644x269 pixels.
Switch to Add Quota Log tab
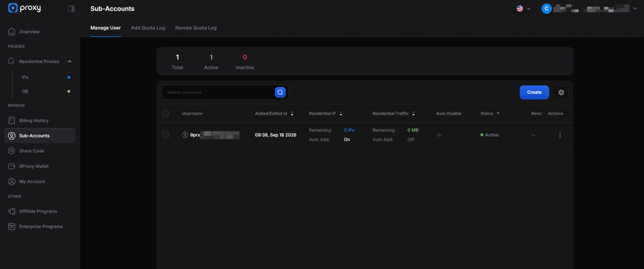(x=148, y=28)
